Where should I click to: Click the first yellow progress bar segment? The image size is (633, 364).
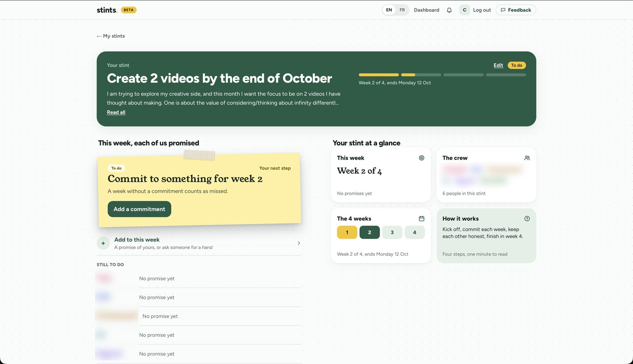379,75
